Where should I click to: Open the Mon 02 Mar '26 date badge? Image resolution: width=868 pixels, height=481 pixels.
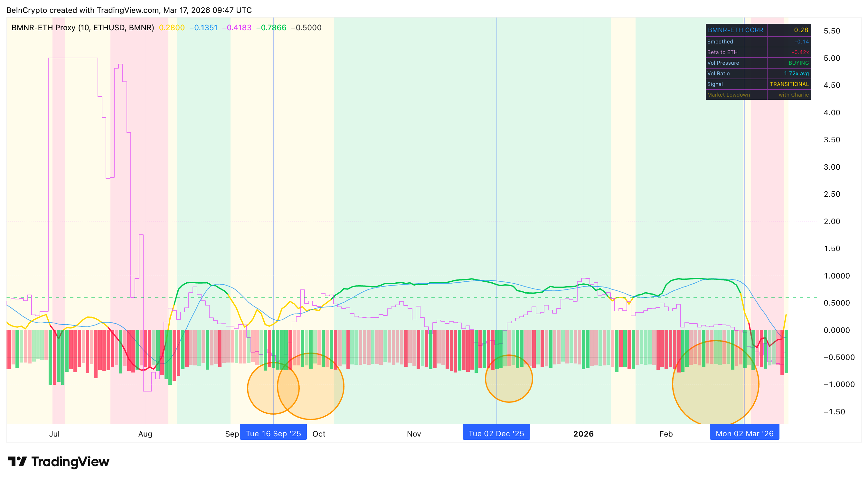(x=744, y=433)
